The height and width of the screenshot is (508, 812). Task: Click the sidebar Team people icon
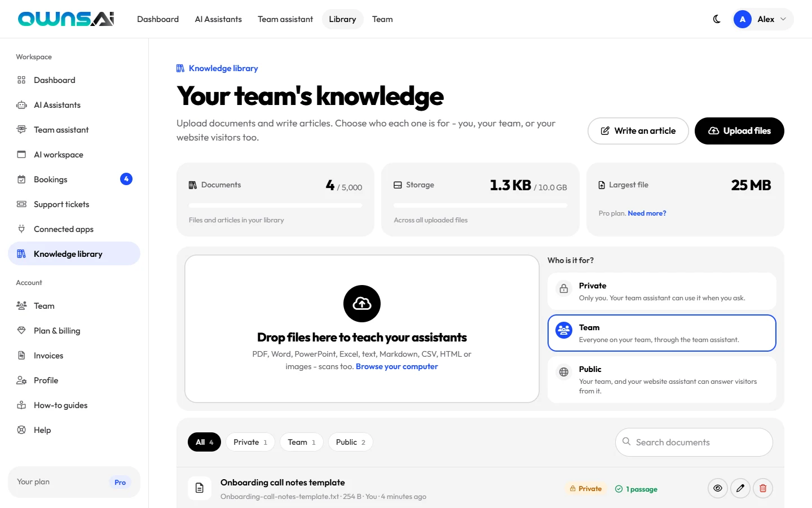pyautogui.click(x=21, y=306)
